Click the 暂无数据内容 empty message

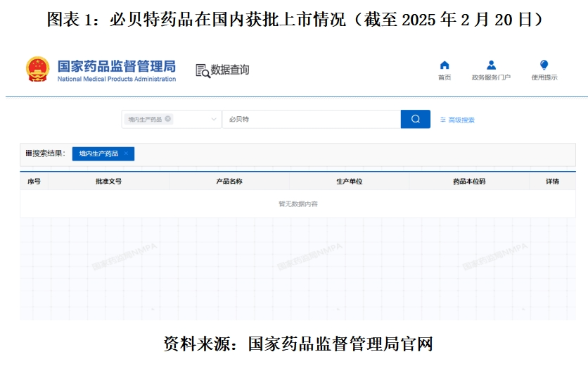[298, 204]
